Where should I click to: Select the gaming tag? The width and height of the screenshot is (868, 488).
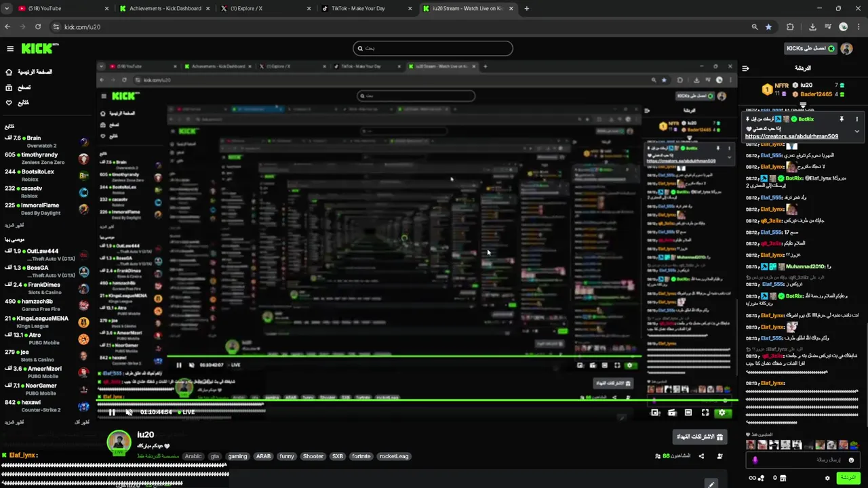(237, 456)
